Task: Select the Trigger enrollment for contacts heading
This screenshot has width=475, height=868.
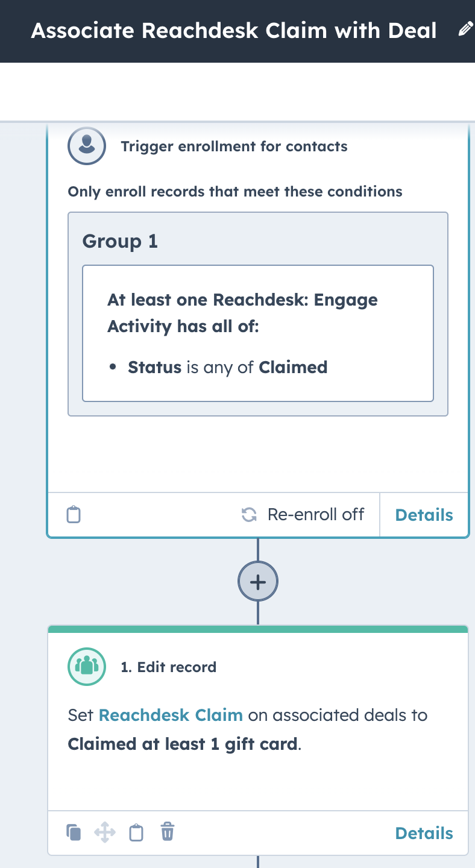Action: click(234, 146)
